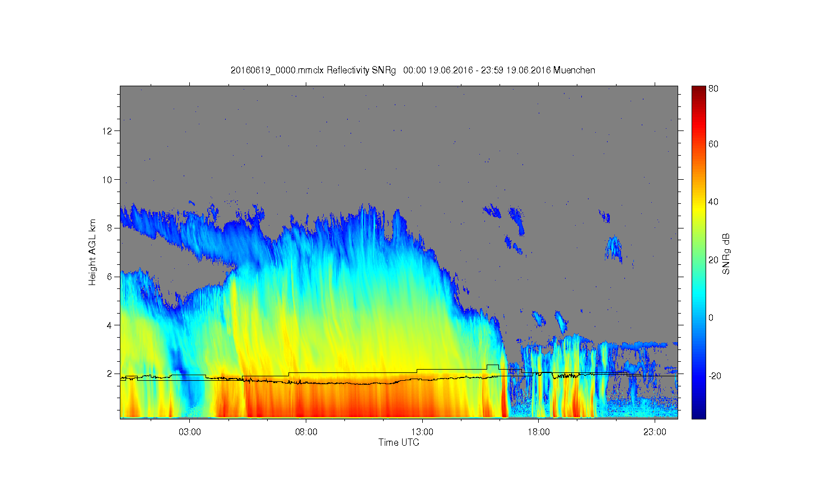Viewport: 840px width, 504px height.
Task: Click the colorbar value 80
Action: [713, 88]
